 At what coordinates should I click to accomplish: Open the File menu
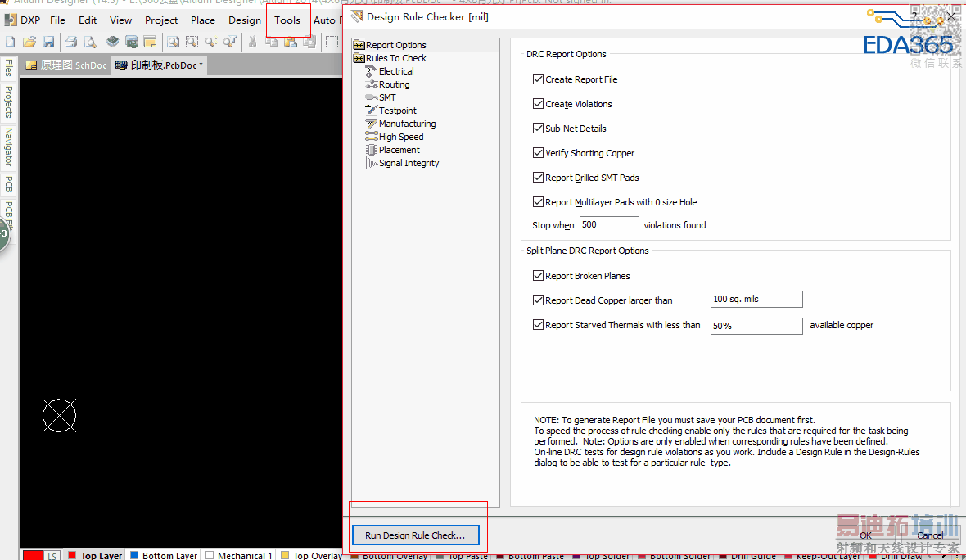pos(57,20)
